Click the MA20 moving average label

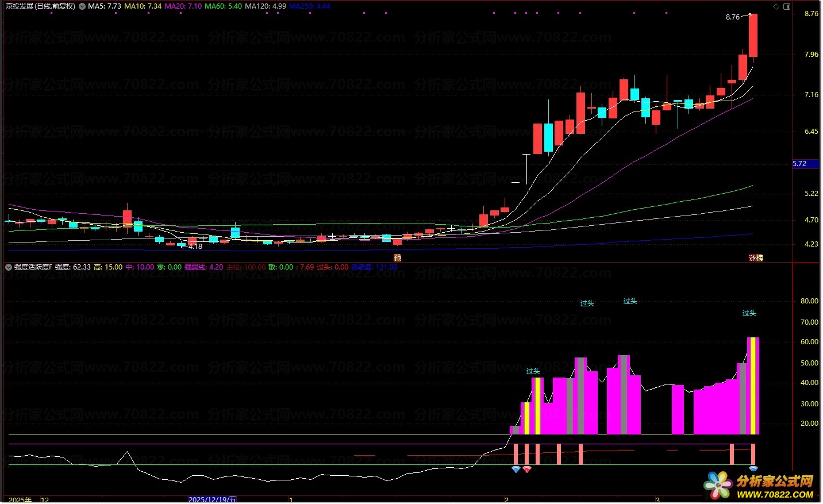pyautogui.click(x=183, y=6)
